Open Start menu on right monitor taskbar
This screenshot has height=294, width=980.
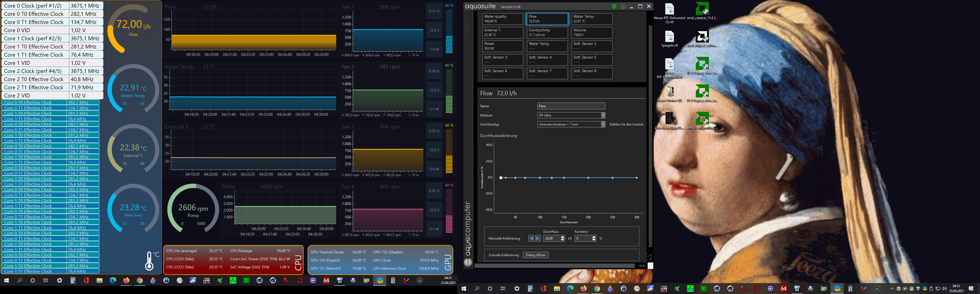tap(464, 289)
